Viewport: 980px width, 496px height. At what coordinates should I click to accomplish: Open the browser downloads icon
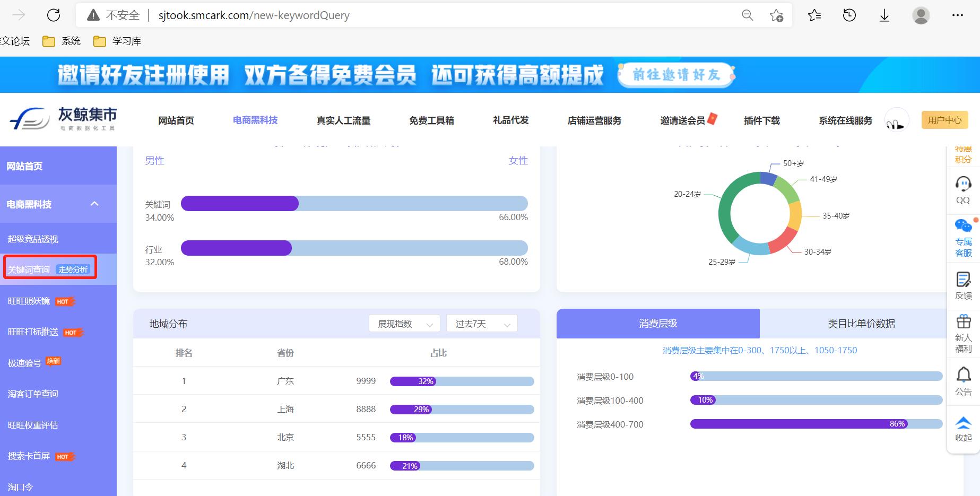(884, 15)
